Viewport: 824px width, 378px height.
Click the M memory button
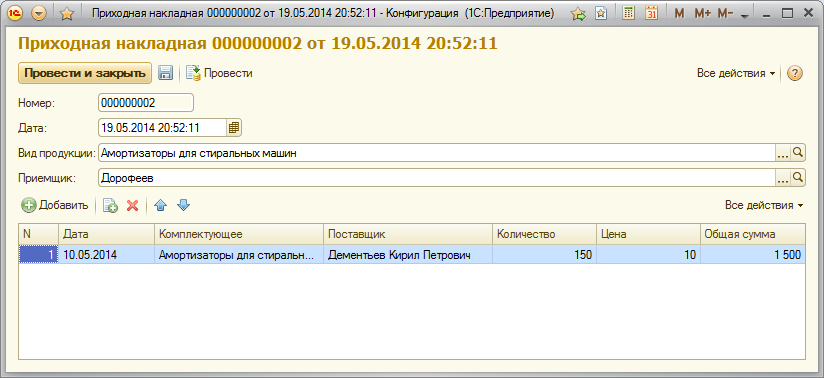pos(679,14)
